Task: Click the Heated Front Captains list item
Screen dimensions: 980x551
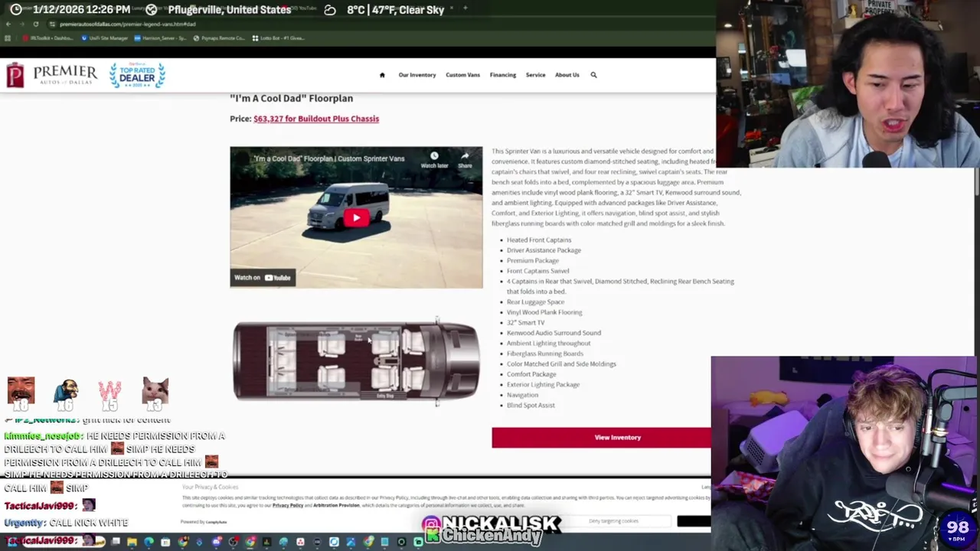Action: tap(539, 240)
